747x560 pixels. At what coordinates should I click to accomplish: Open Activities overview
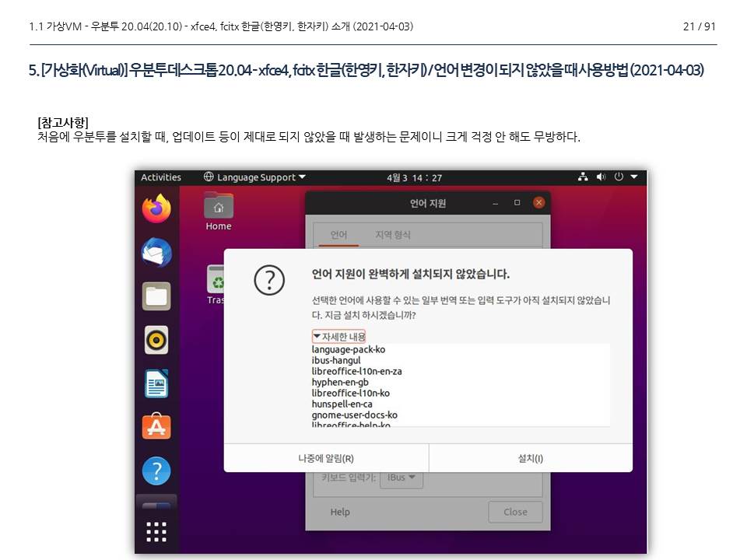[x=161, y=177]
